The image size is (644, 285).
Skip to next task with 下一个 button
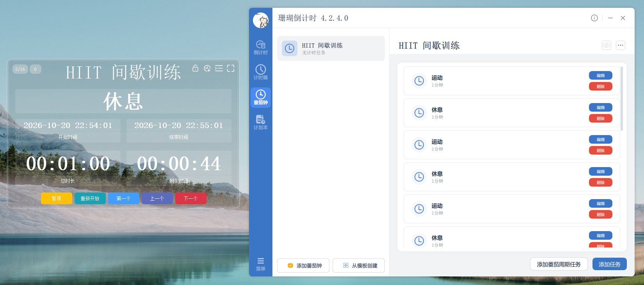tap(191, 198)
